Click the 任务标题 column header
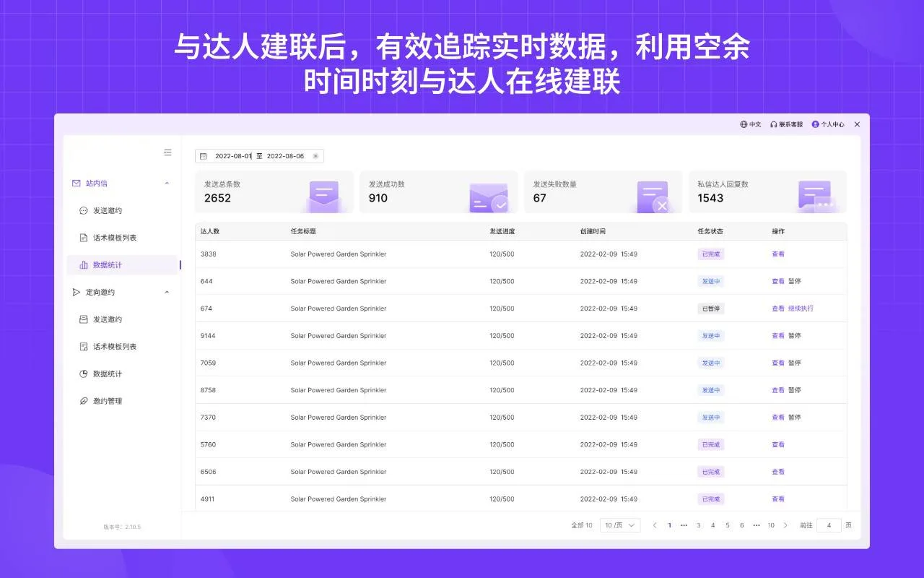 tap(303, 232)
